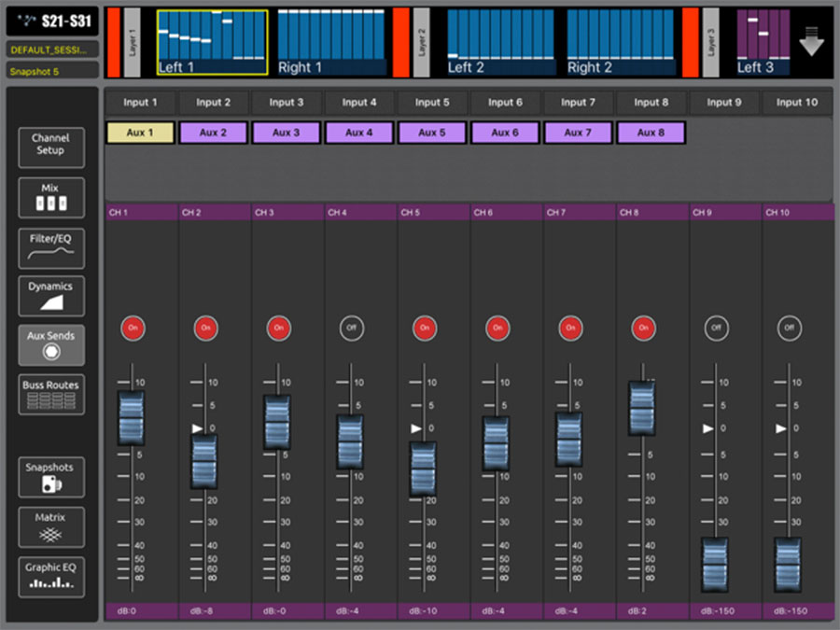The width and height of the screenshot is (840, 630).
Task: Click the CH 9 fader handle
Action: tap(715, 565)
